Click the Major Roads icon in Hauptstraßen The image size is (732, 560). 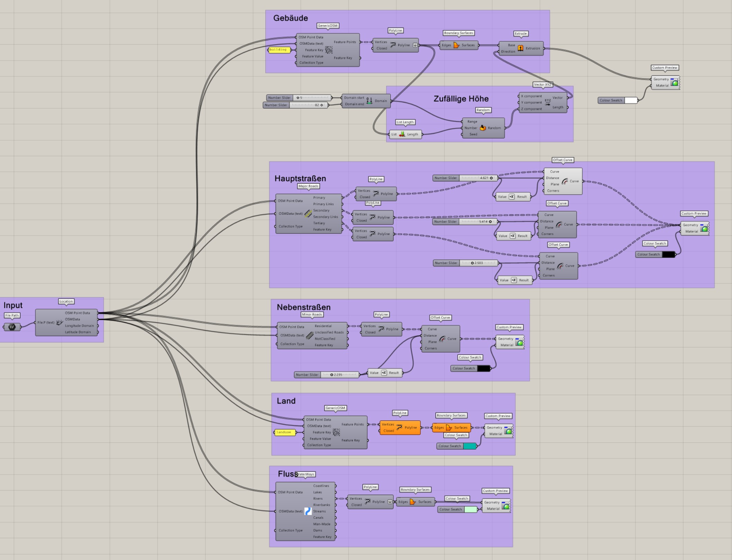pos(309,214)
